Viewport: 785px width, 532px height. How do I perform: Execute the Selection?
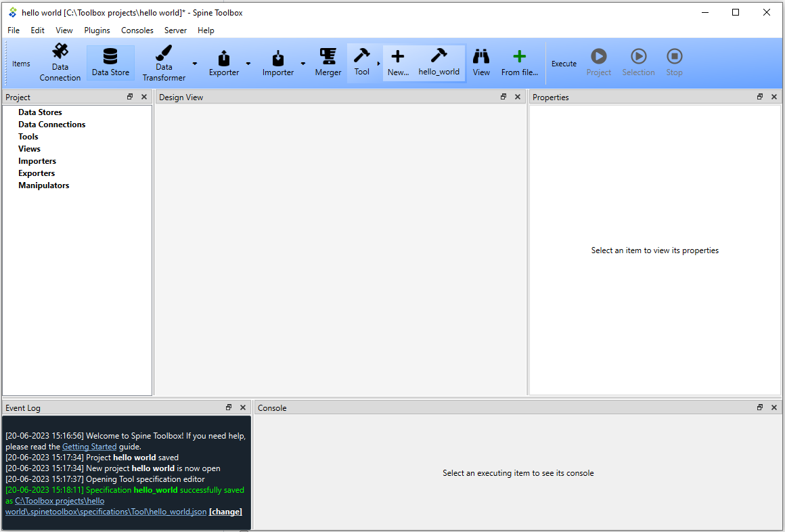tap(638, 63)
